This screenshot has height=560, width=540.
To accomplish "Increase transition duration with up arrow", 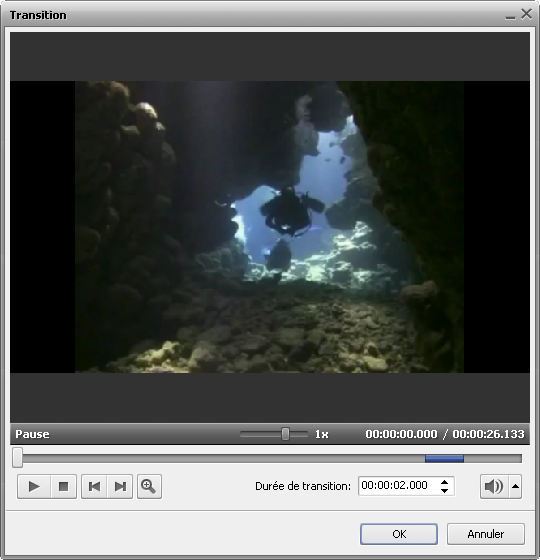I will click(444, 482).
